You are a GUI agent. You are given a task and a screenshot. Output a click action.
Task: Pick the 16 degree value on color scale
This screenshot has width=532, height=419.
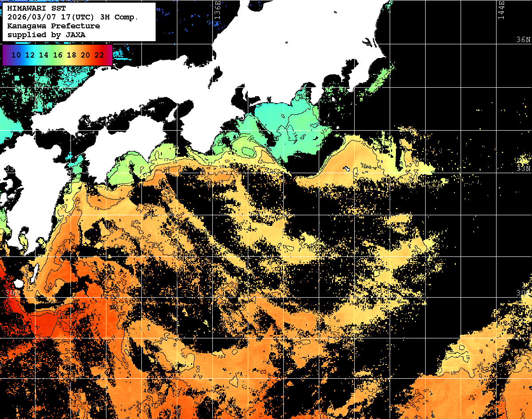(57, 55)
